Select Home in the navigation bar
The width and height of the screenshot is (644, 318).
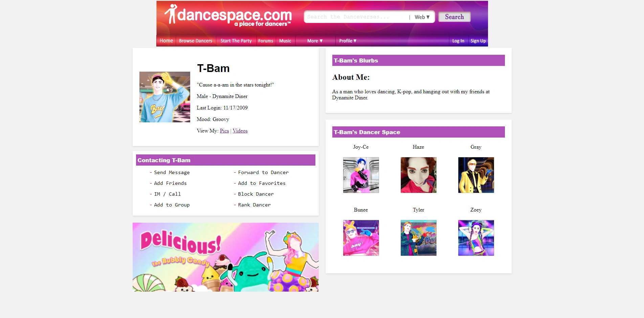[166, 41]
